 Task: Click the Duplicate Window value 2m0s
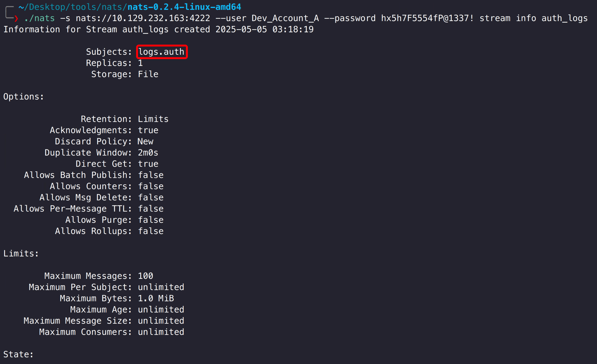(148, 153)
